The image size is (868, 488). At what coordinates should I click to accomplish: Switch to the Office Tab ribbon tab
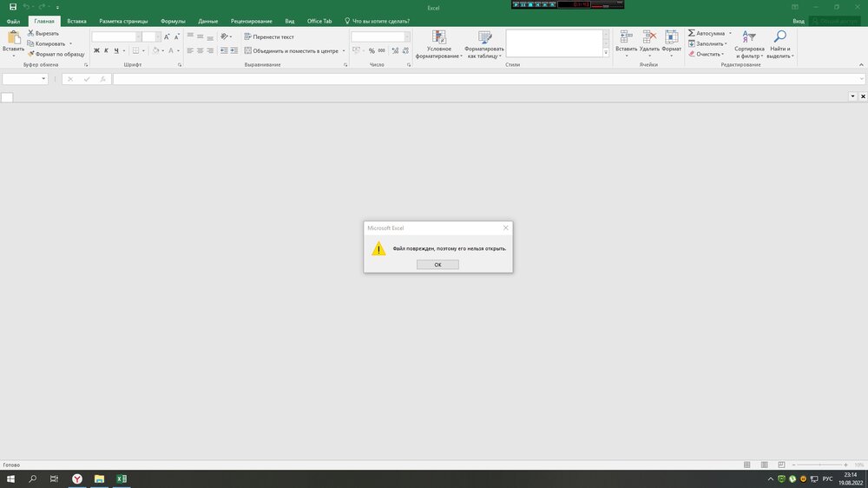point(319,21)
